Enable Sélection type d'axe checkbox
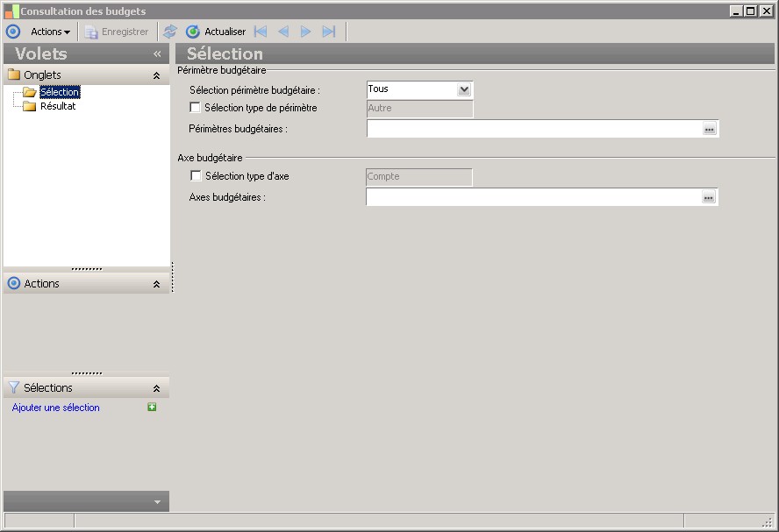This screenshot has width=779, height=532. pyautogui.click(x=196, y=175)
